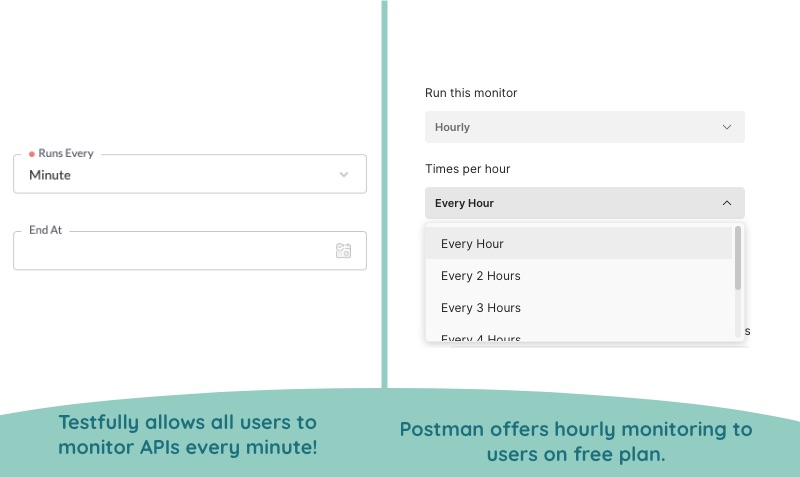Click inside the End At date field
800x477 pixels.
pyautogui.click(x=190, y=250)
